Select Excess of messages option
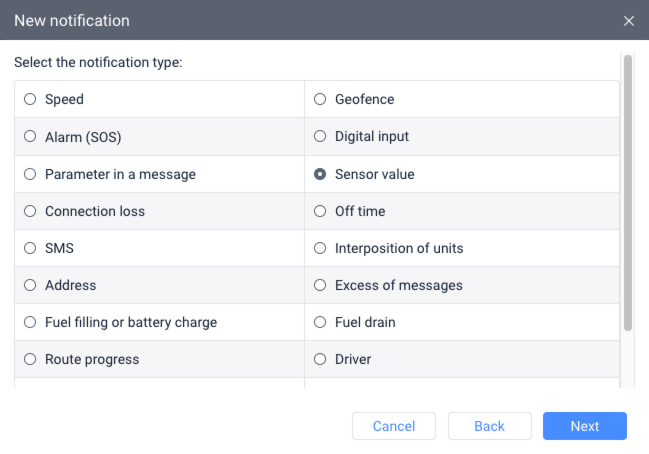The image size is (649, 454). [320, 285]
